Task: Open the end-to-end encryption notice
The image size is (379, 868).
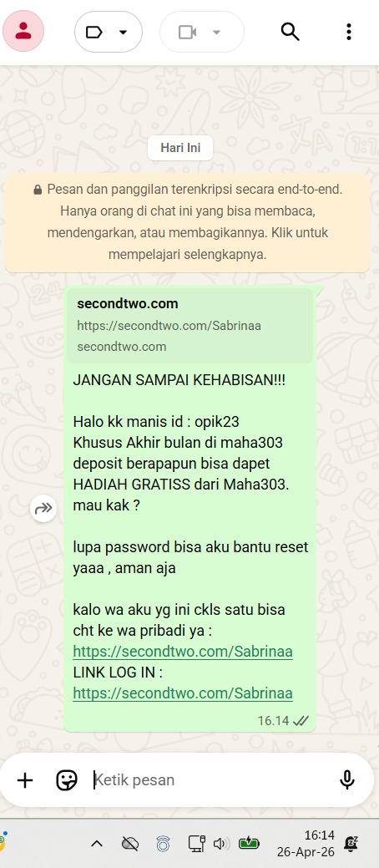Action: tap(188, 222)
